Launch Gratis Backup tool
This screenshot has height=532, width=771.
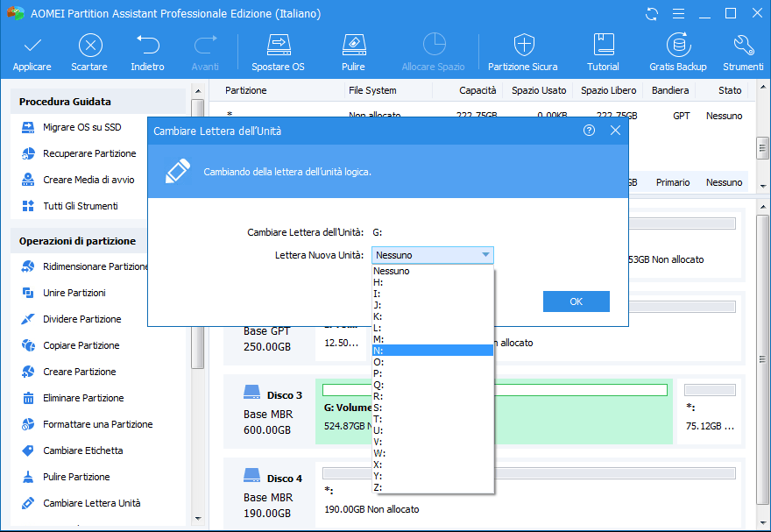[x=677, y=46]
